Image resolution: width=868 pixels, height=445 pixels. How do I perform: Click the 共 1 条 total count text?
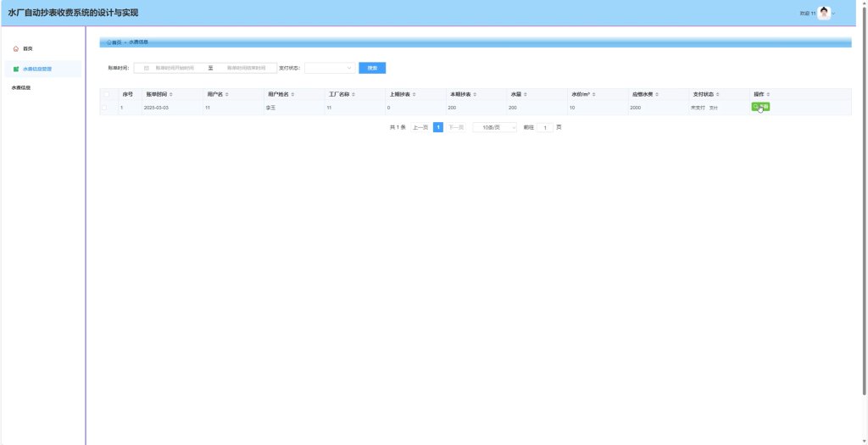[398, 127]
